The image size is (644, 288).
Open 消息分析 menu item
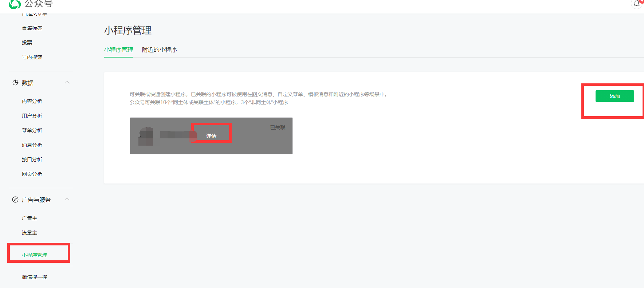tap(32, 145)
